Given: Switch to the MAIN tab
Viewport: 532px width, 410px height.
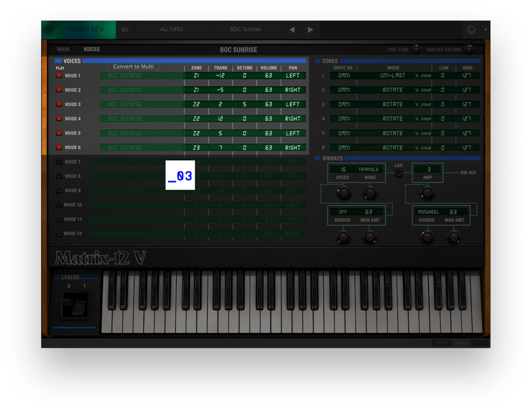Looking at the screenshot, I should tap(63, 49).
